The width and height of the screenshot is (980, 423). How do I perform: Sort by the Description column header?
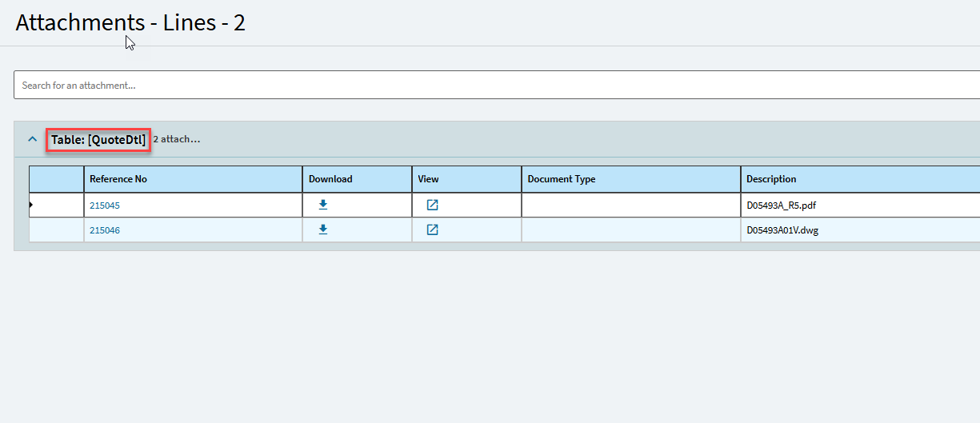click(861, 179)
